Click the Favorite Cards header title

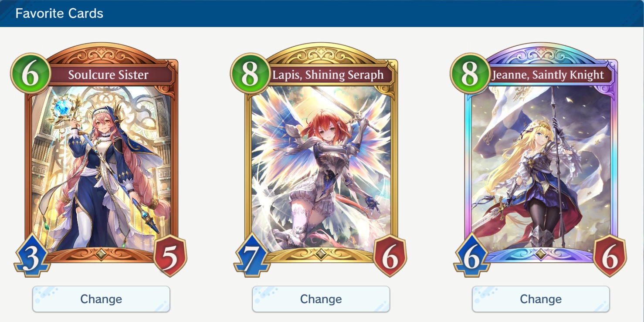59,14
